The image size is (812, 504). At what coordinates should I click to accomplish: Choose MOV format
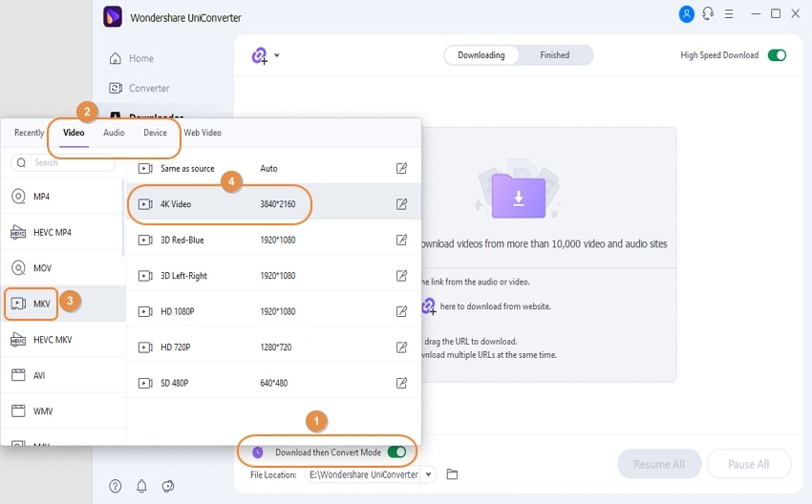tap(62, 268)
